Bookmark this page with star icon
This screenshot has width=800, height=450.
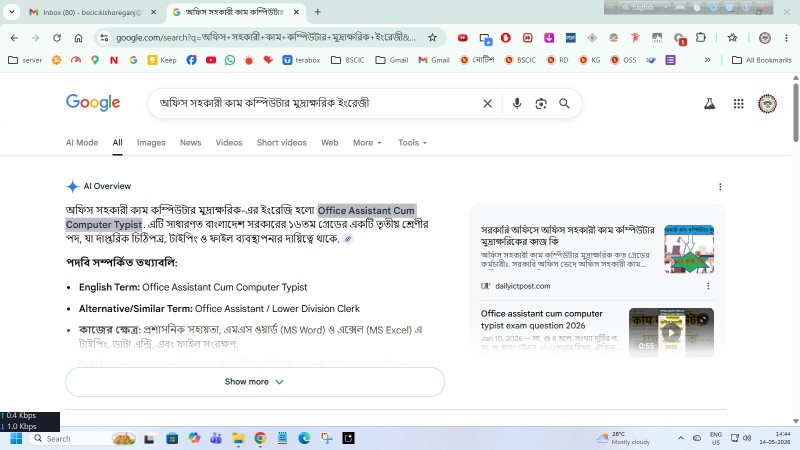click(x=432, y=38)
